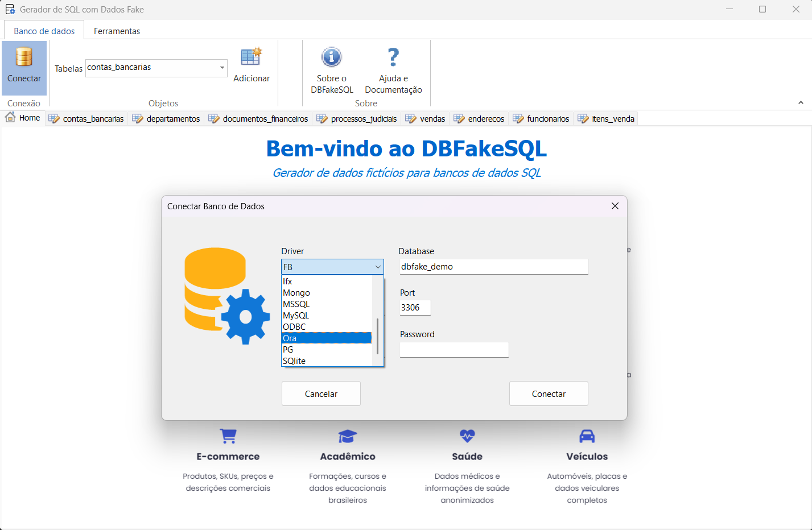Click the Adicionar table icon
This screenshot has height=530, width=812.
(x=252, y=57)
